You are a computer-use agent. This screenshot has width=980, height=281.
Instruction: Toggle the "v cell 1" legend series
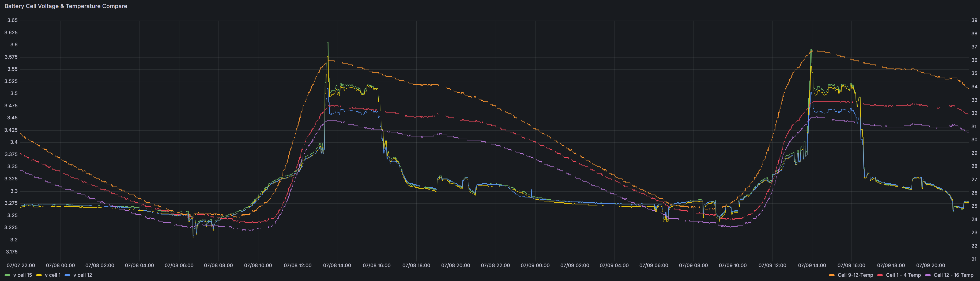(52, 275)
